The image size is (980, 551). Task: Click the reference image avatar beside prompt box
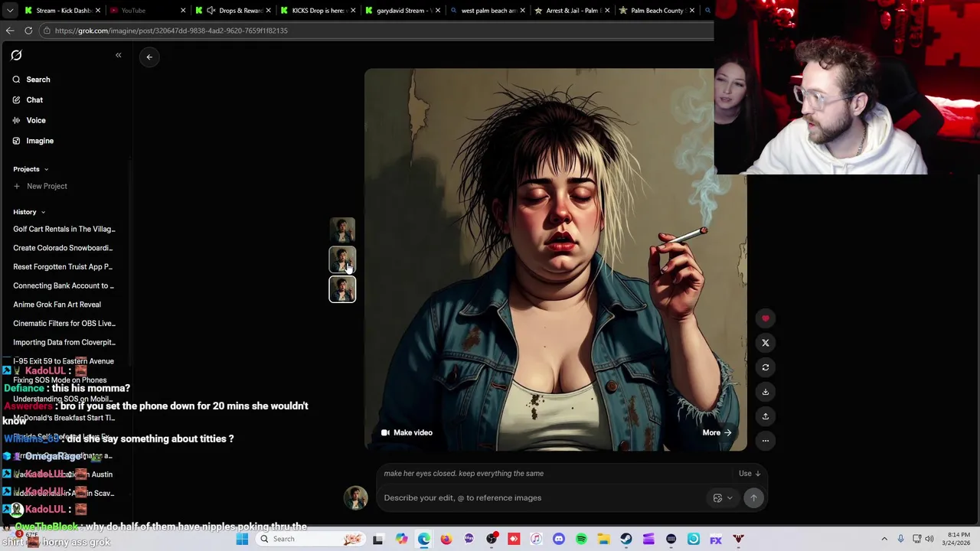[x=355, y=497]
